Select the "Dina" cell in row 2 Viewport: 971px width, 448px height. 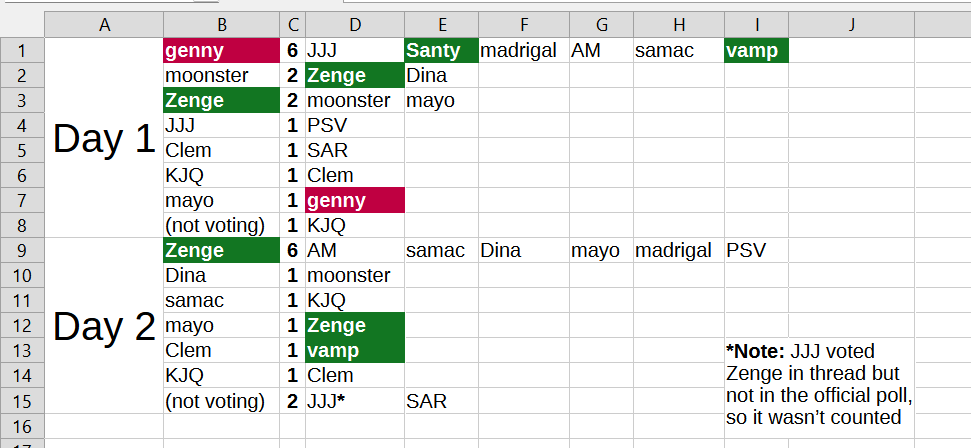pos(441,76)
